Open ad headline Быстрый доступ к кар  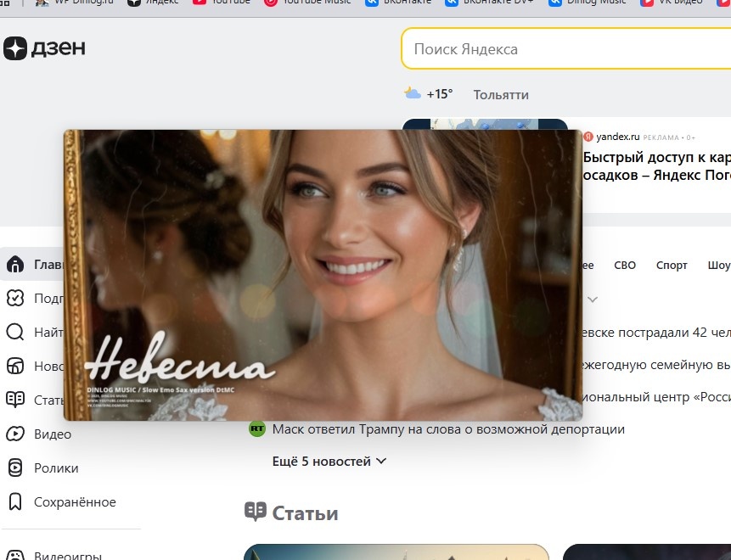pyautogui.click(x=657, y=166)
